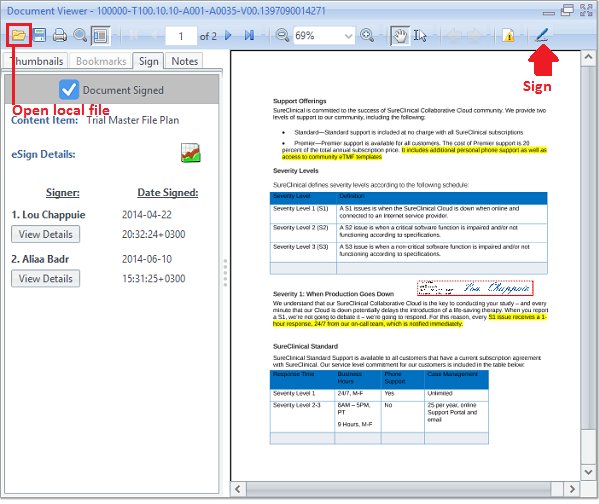Go back to the previous view

coord(454,36)
